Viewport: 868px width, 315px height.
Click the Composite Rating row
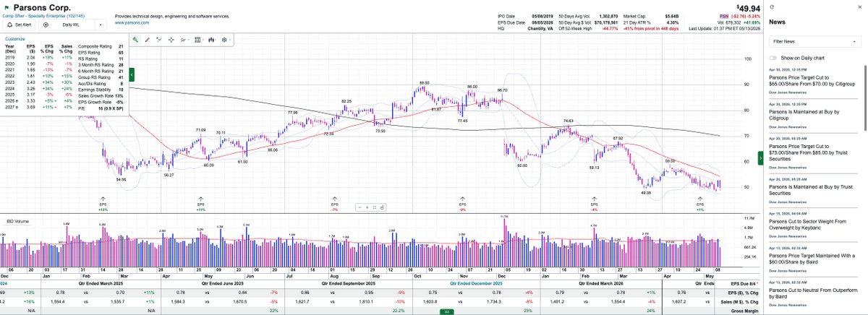click(101, 46)
